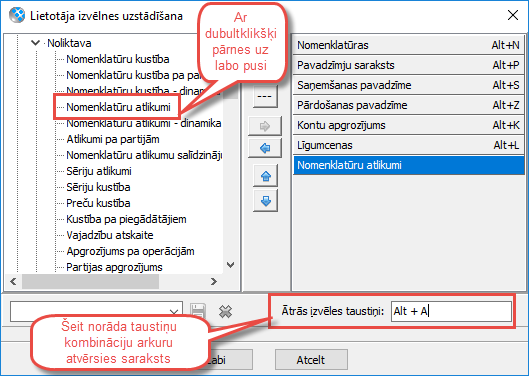Select the Noliktava tree label

(69, 43)
